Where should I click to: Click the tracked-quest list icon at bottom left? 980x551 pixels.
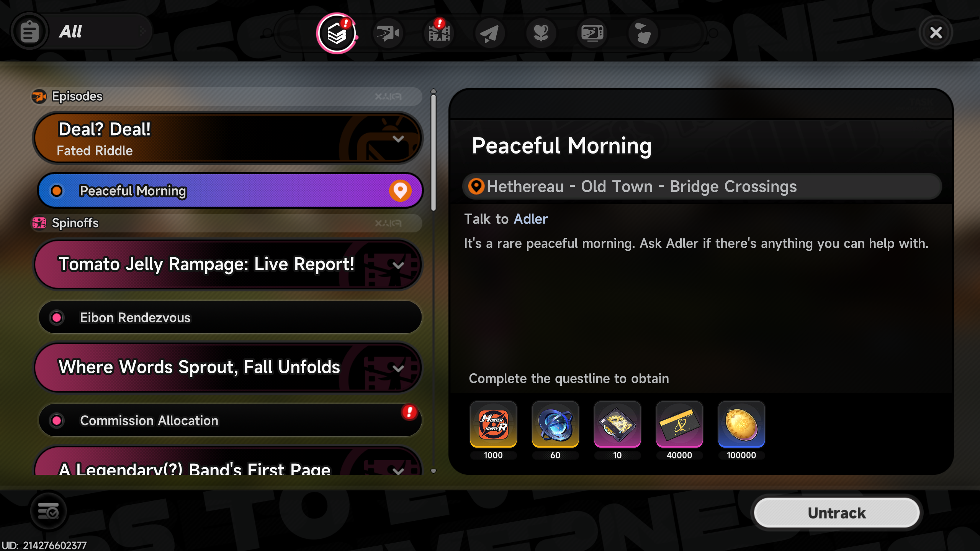click(49, 511)
